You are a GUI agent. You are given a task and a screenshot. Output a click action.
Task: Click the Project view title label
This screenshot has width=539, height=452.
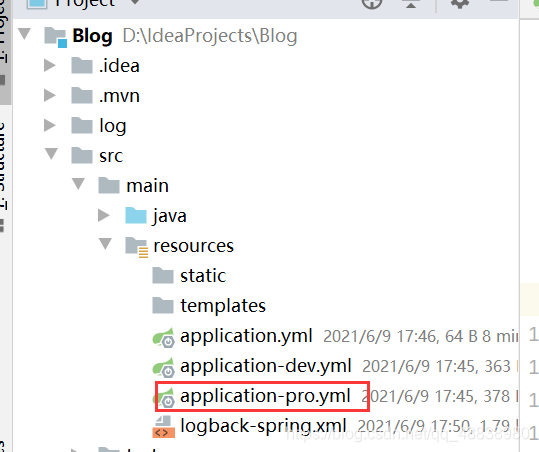85,3
